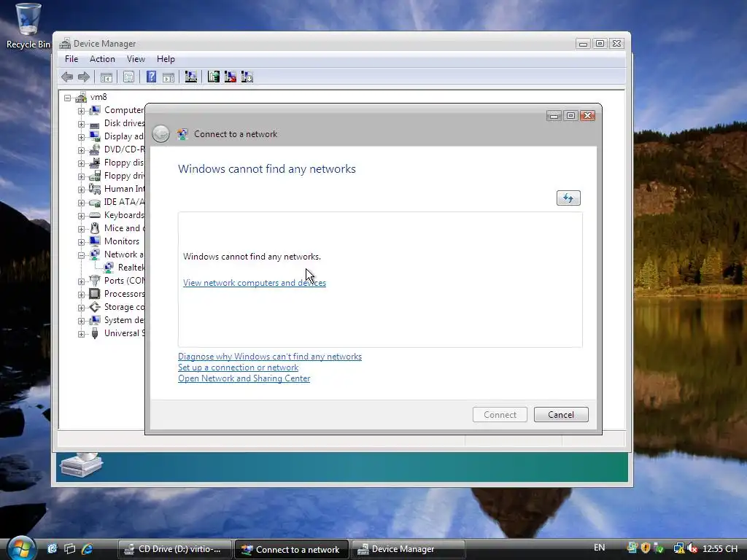Select the vm8 root computer node

coord(98,97)
